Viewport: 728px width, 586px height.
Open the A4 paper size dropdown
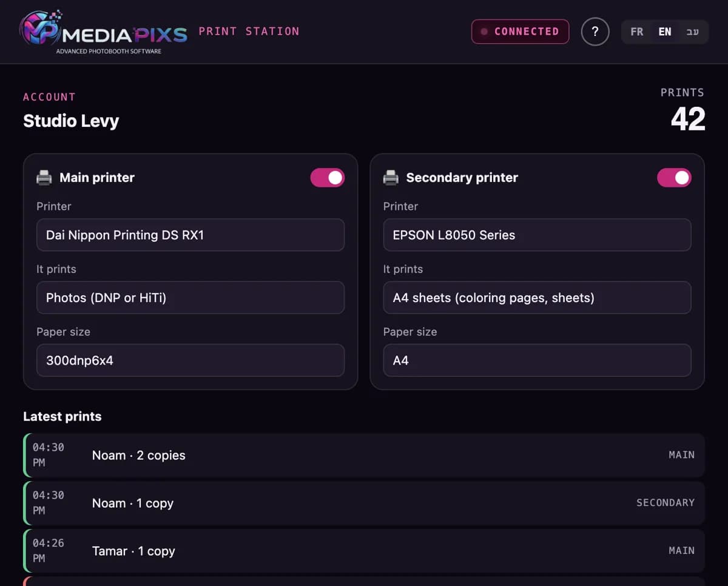point(537,360)
